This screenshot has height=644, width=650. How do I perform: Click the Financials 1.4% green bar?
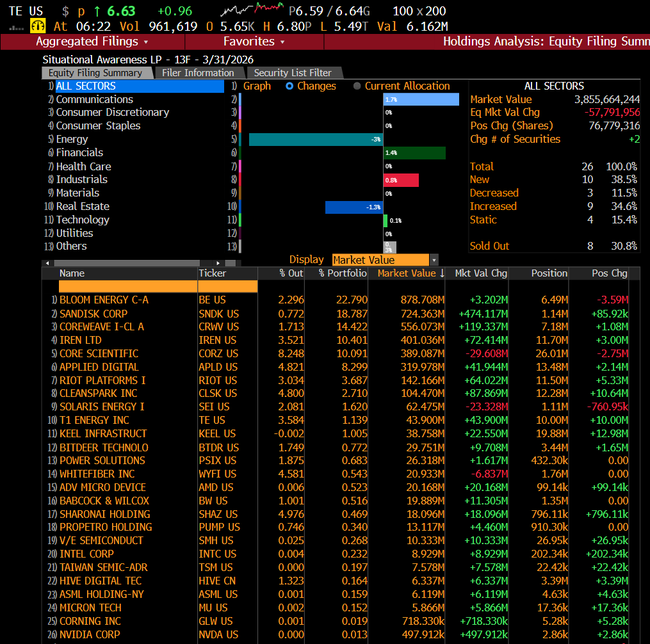[x=414, y=152]
